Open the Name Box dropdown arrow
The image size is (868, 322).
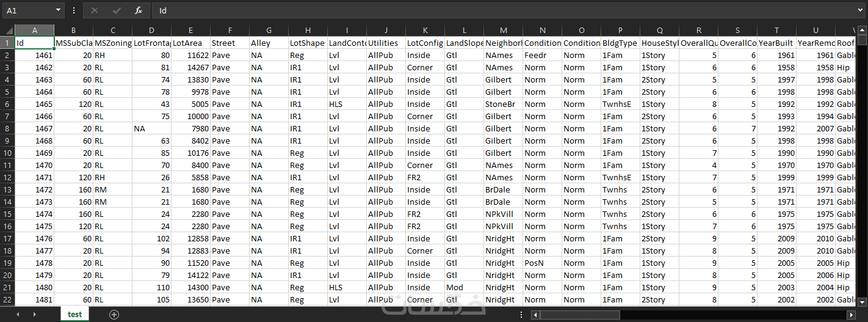(58, 10)
